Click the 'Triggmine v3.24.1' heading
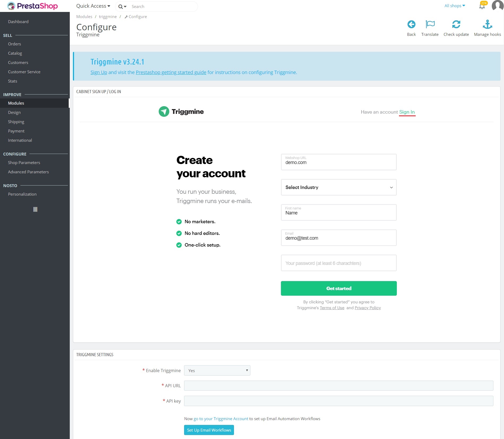Screen dimensions: 504x439 pos(117,62)
